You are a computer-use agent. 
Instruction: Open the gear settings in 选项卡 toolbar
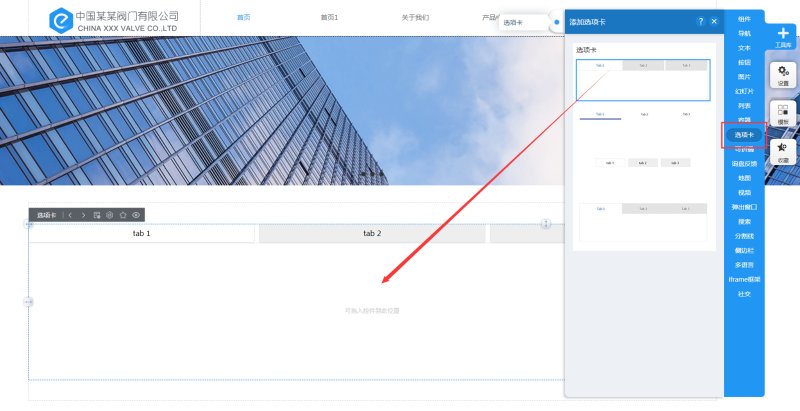pyautogui.click(x=110, y=215)
